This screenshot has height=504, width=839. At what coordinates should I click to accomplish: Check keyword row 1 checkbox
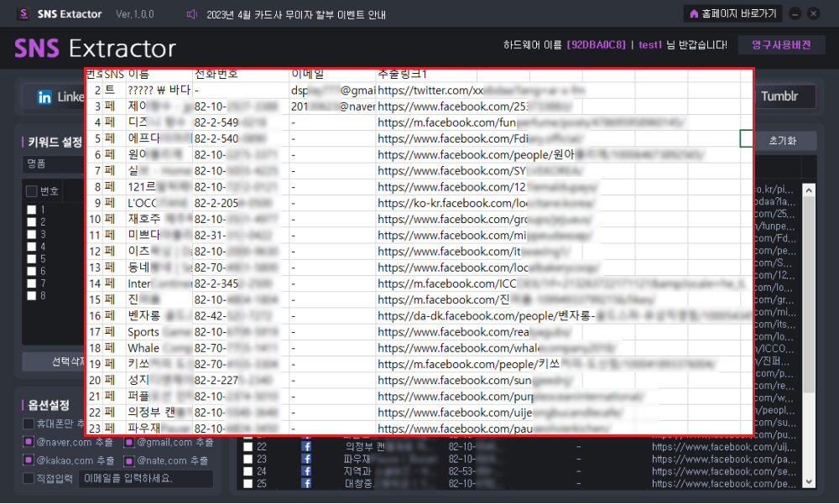point(32,210)
